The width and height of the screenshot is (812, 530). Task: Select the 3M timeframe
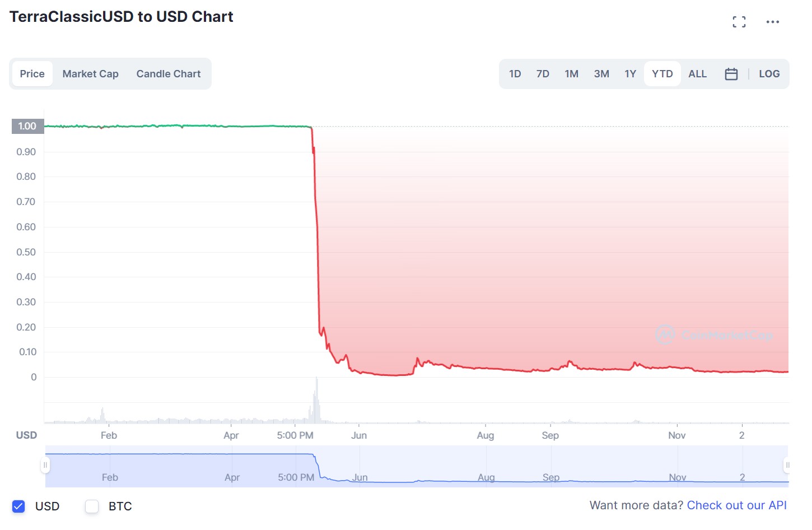point(601,73)
